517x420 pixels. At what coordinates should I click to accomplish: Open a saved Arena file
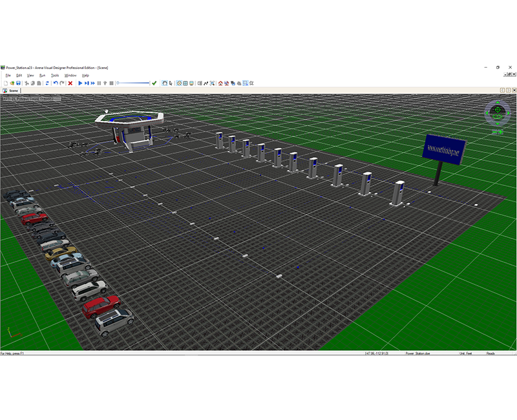coord(12,83)
